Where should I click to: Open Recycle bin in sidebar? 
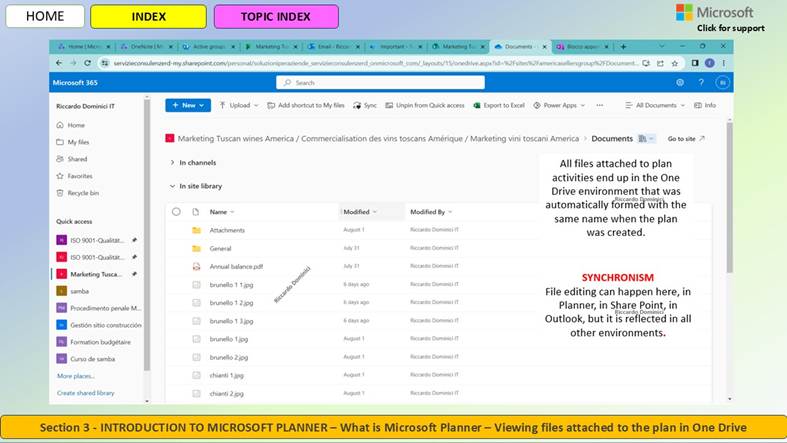point(77,193)
